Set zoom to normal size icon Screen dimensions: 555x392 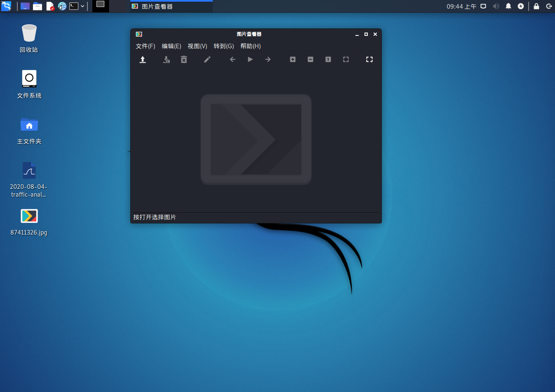328,60
